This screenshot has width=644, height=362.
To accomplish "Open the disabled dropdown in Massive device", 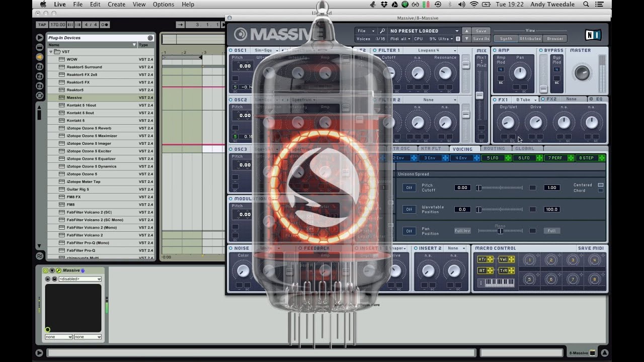I will coord(80,279).
